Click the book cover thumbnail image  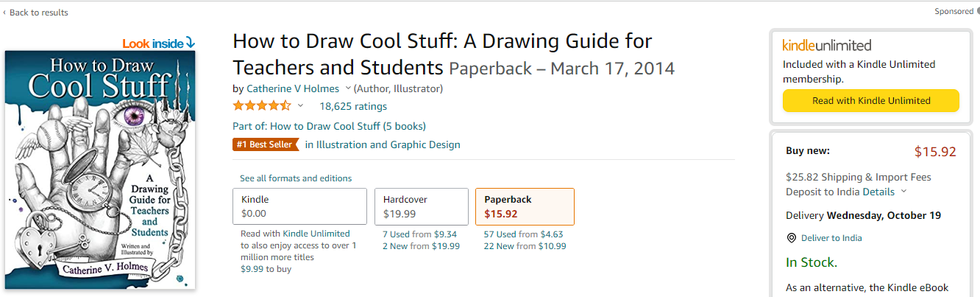[100, 170]
